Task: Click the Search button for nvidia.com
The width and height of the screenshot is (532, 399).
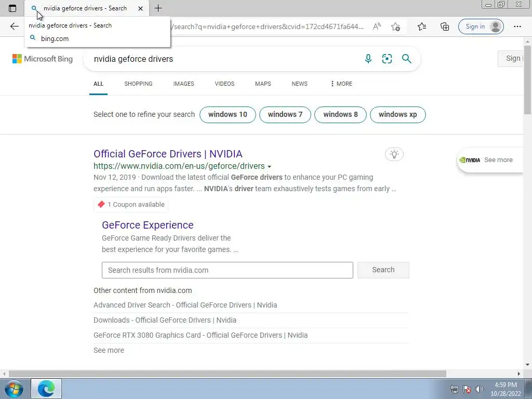Action: (383, 270)
